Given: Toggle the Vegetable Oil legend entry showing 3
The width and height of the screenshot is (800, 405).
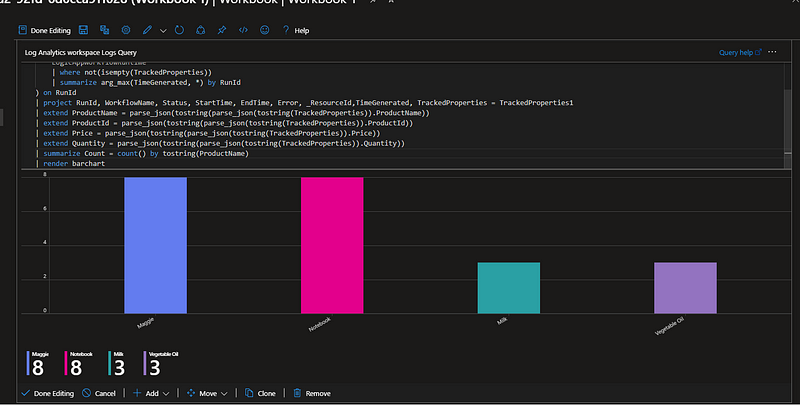Looking at the screenshot, I should (161, 363).
